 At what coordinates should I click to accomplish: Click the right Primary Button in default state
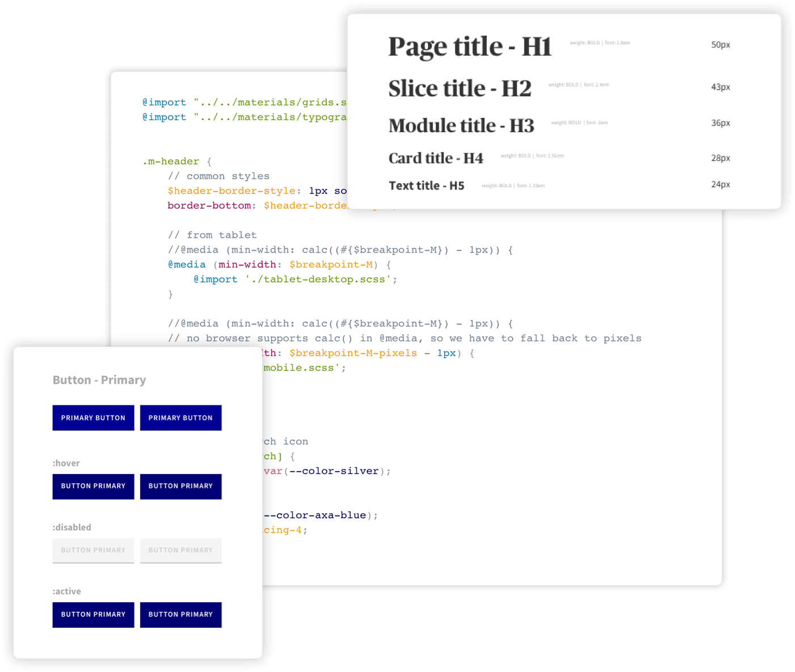pyautogui.click(x=180, y=418)
